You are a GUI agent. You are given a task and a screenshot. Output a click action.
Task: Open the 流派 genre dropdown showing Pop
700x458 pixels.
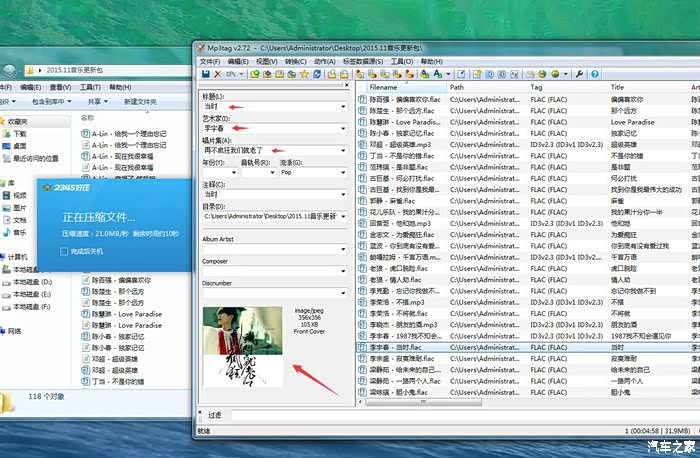(343, 172)
